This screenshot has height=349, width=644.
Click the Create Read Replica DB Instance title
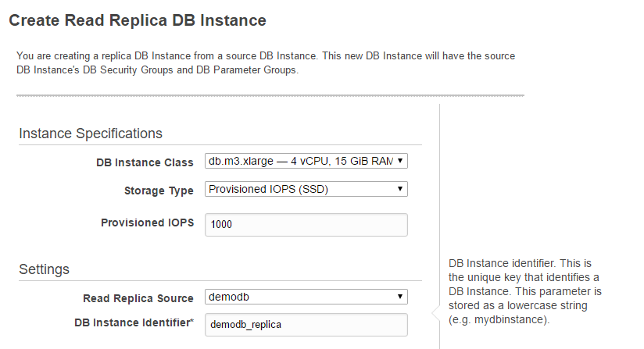click(138, 20)
